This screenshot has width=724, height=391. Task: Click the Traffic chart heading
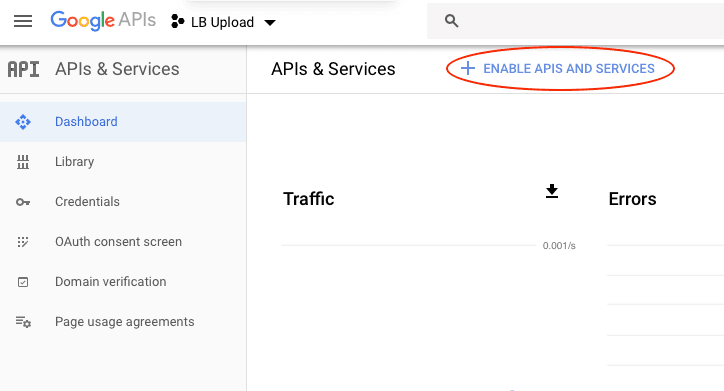[x=308, y=199]
